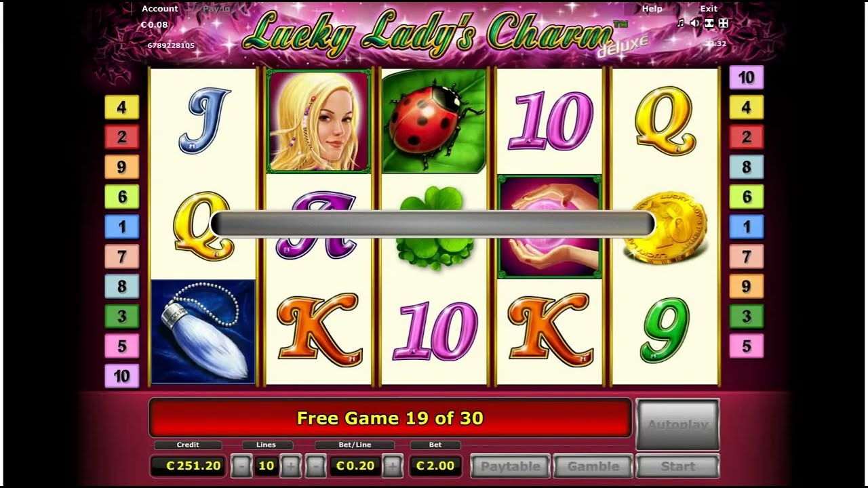Select the gold coin symbol

[665, 227]
